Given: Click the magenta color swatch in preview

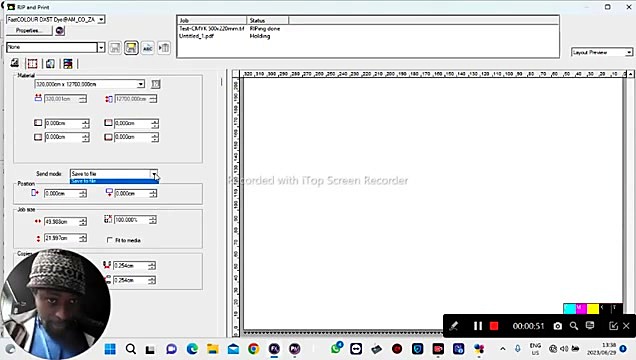Looking at the screenshot, I should pyautogui.click(x=581, y=309).
